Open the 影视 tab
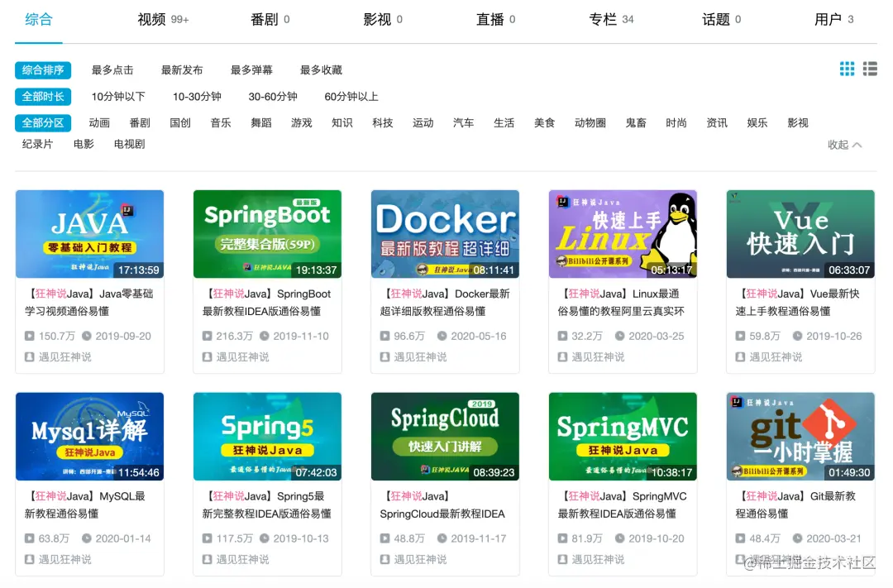Viewport: 893px width, 588px height. tap(383, 19)
